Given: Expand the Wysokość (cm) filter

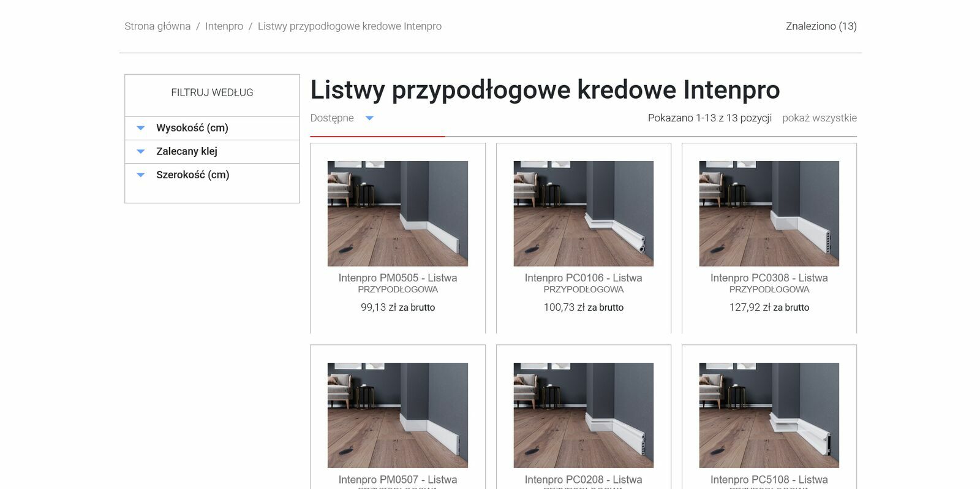Looking at the screenshot, I should click(212, 128).
